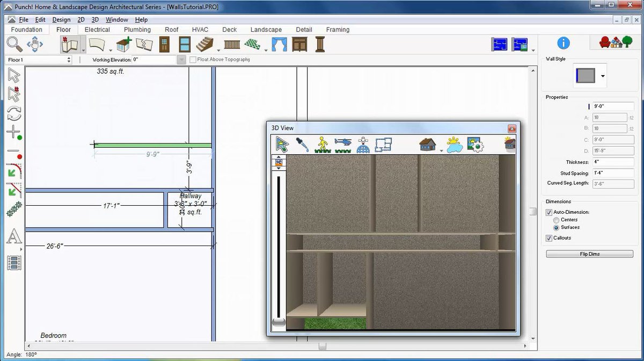The width and height of the screenshot is (644, 361).
Task: Click the house render style icon
Action: click(427, 144)
